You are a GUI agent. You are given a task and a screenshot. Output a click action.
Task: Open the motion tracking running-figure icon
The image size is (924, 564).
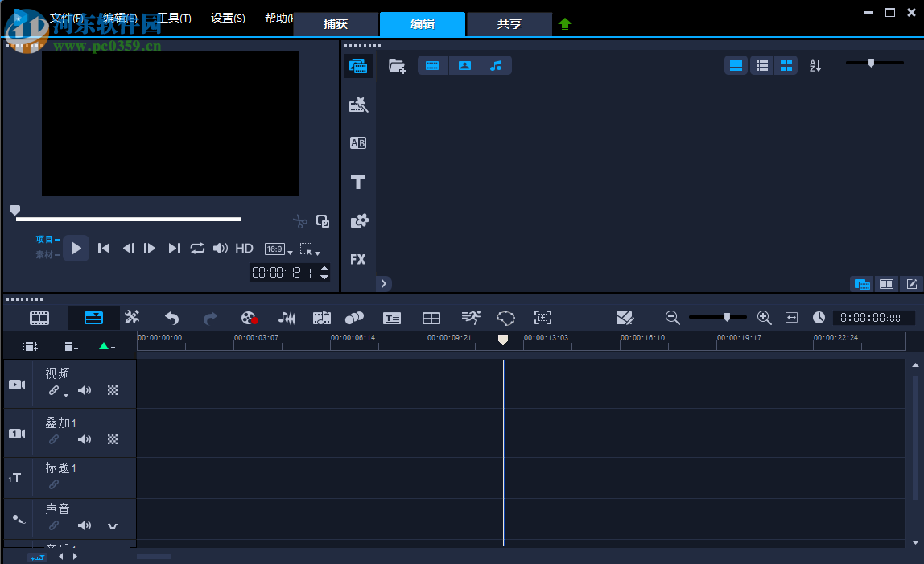(471, 318)
